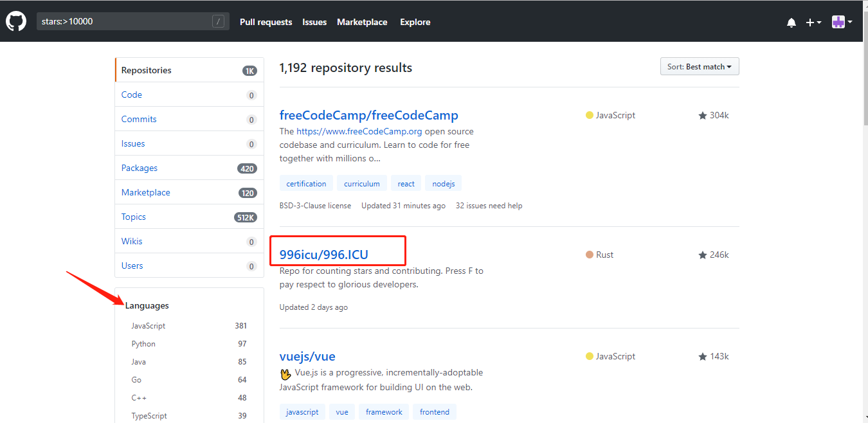This screenshot has width=868, height=423.
Task: Click the yellow JavaScript language dot
Action: point(589,114)
